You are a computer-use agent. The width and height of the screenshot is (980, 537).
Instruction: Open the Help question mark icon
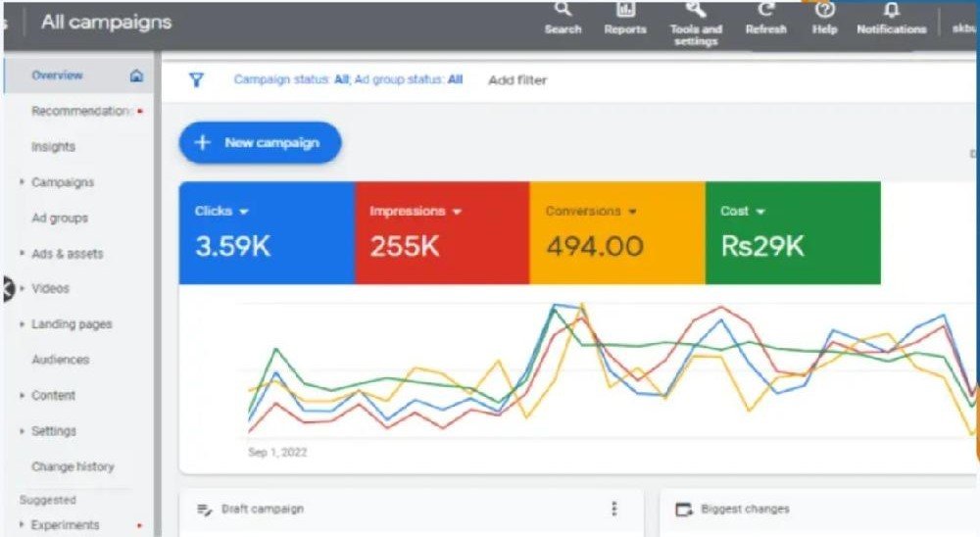click(825, 10)
